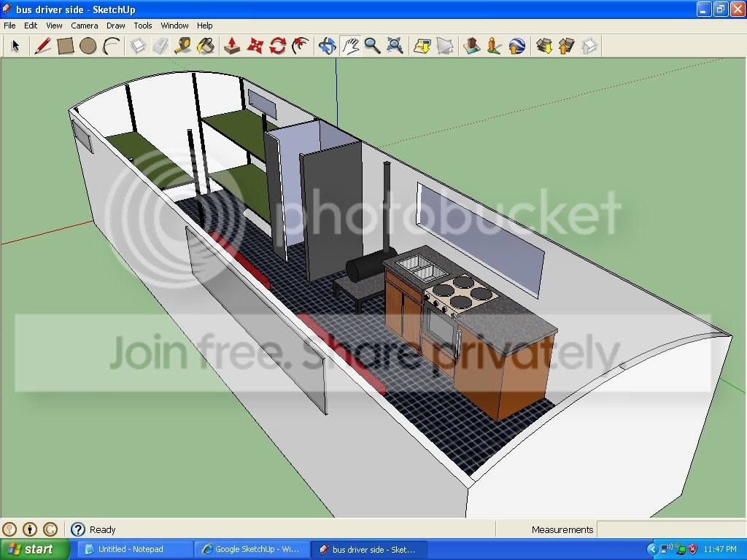The height and width of the screenshot is (560, 747).
Task: Click the Start button on taskbar
Action: 34,549
